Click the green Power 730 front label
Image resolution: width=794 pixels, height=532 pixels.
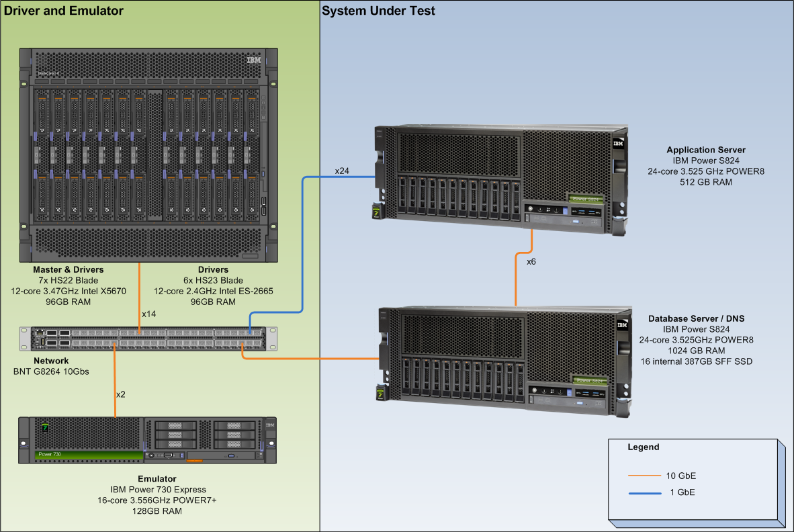pos(89,455)
